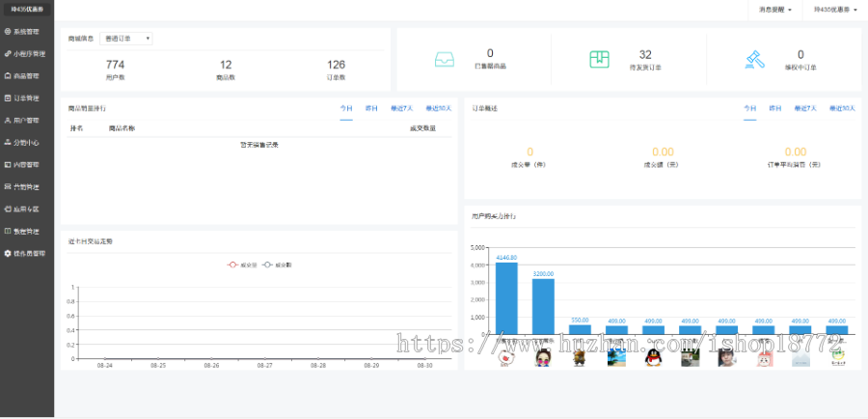Open 应用专区 via its sidebar icon

[x=7, y=209]
